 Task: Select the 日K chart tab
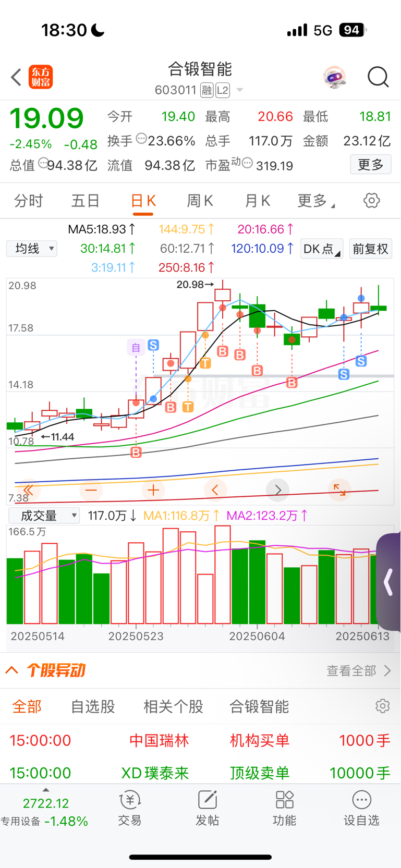coord(143,201)
